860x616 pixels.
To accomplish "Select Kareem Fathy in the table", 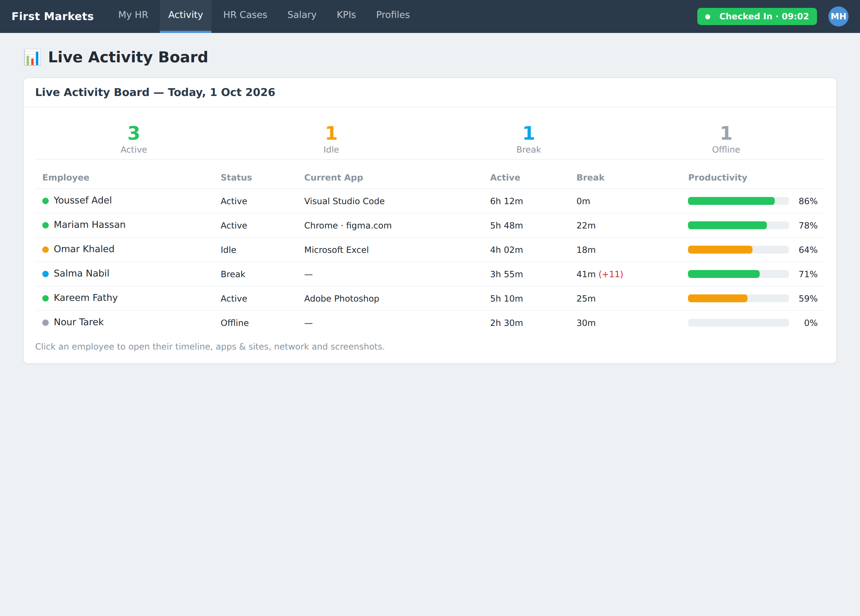I will click(430, 298).
